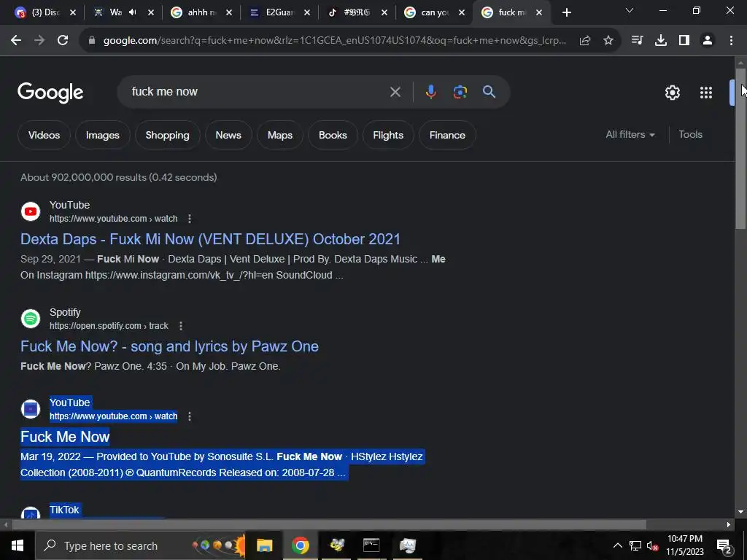Open the taskbar clock and date
The height and width of the screenshot is (560, 747).
click(684, 545)
